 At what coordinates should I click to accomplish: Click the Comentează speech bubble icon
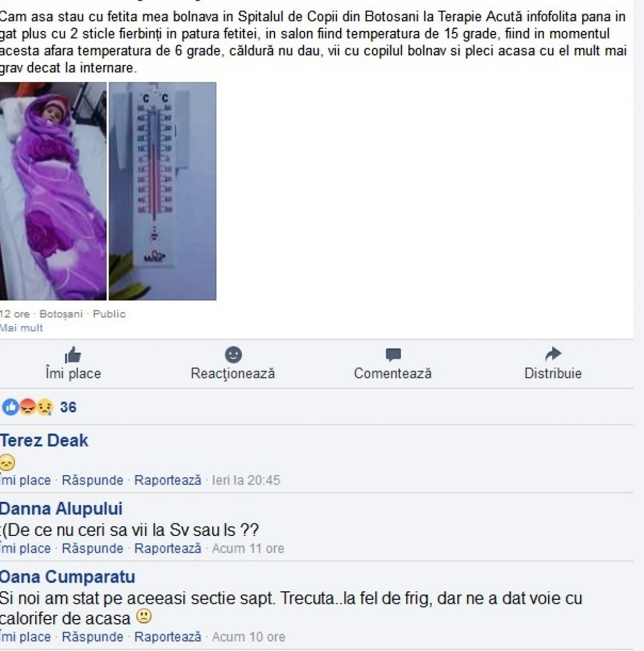pyautogui.click(x=393, y=355)
